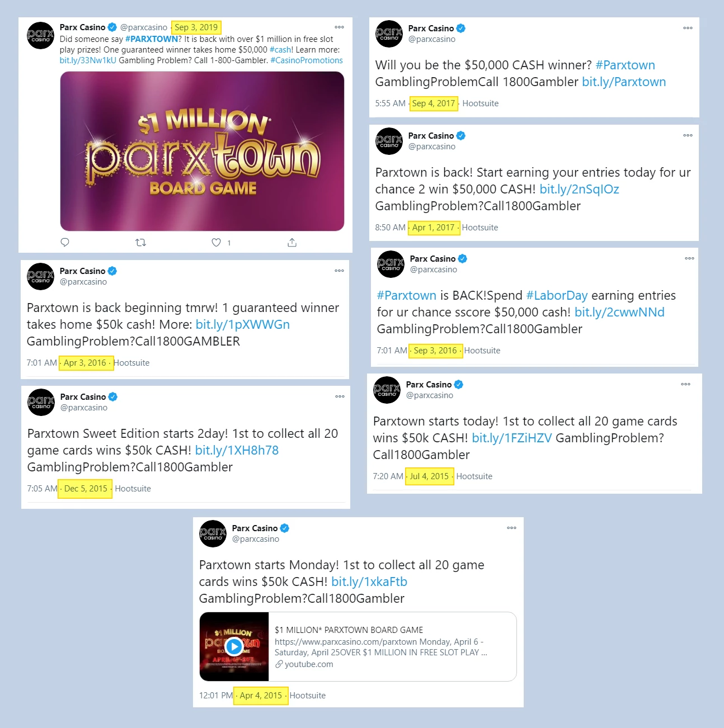
Task: Click the share icon under the Parxtown image tweet
Action: pos(292,242)
